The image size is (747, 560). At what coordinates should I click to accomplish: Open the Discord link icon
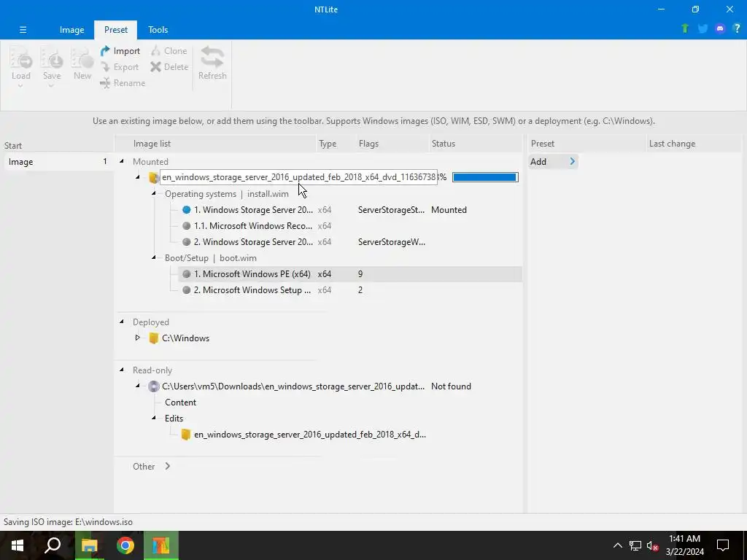[x=720, y=28]
